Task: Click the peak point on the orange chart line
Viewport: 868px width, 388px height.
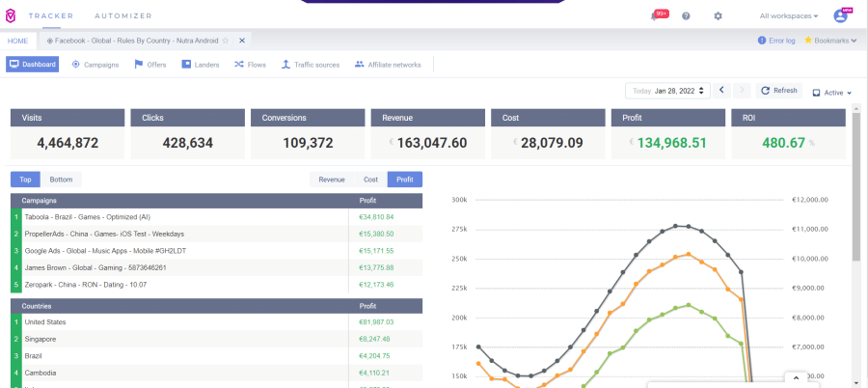Action: click(x=688, y=254)
